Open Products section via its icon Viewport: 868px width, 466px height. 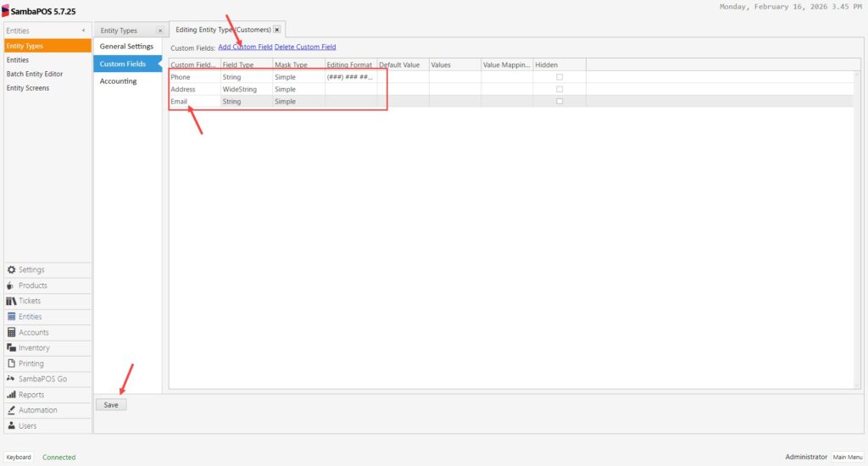pos(12,286)
